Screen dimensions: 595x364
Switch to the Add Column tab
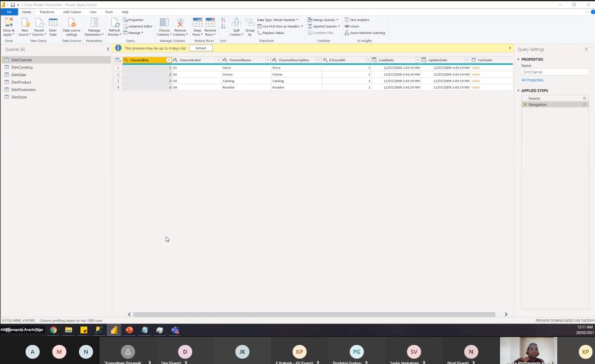(x=72, y=12)
